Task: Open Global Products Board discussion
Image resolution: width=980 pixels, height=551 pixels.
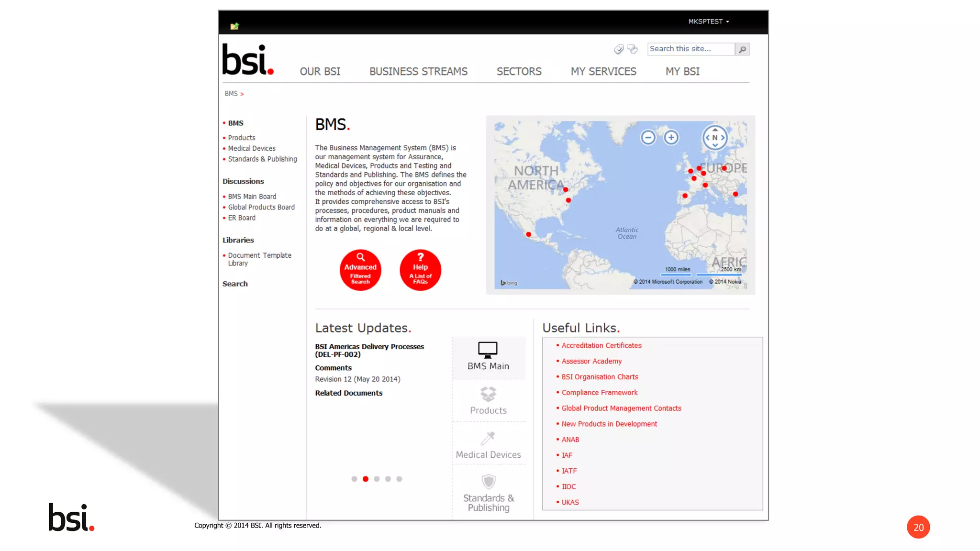Action: click(x=261, y=207)
